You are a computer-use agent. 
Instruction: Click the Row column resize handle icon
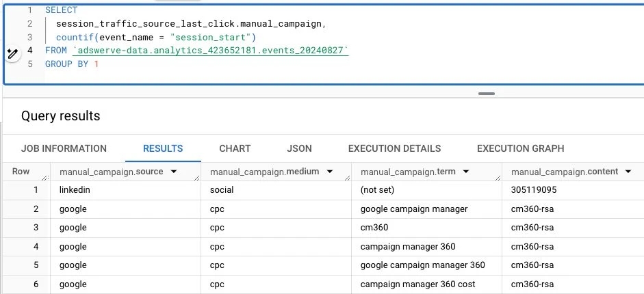(46, 178)
